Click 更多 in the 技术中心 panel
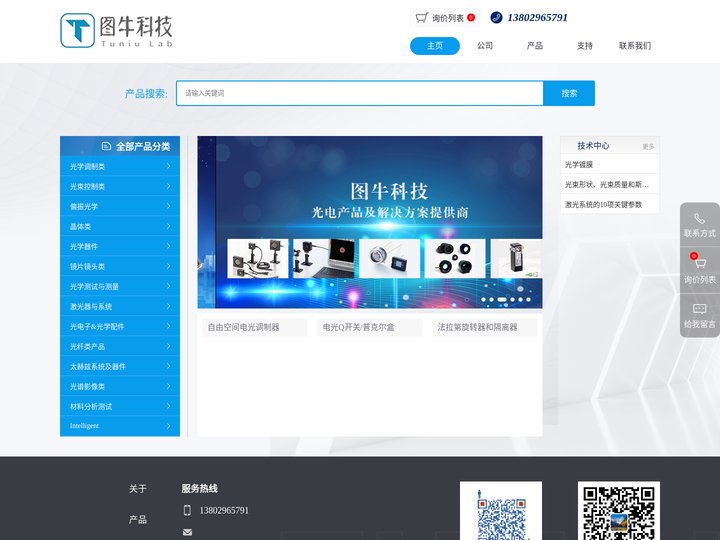This screenshot has height=540, width=720. pyautogui.click(x=648, y=146)
